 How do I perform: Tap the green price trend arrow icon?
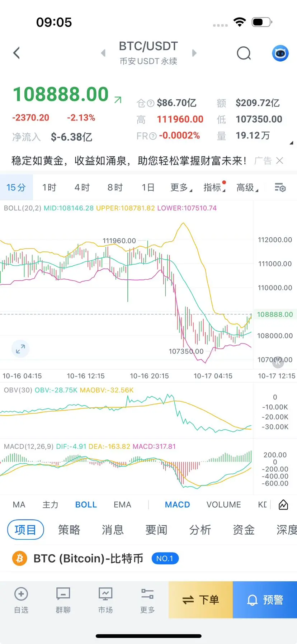coord(118,100)
